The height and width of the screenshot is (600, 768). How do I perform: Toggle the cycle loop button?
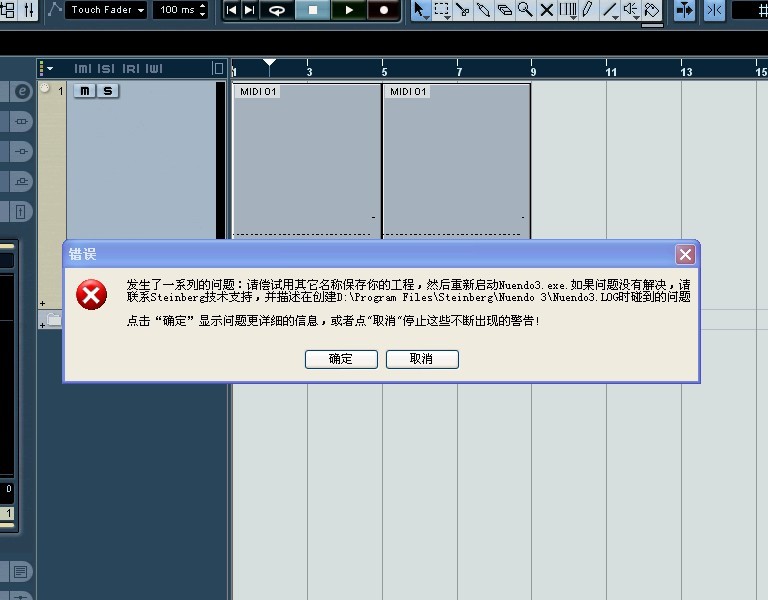(x=277, y=10)
